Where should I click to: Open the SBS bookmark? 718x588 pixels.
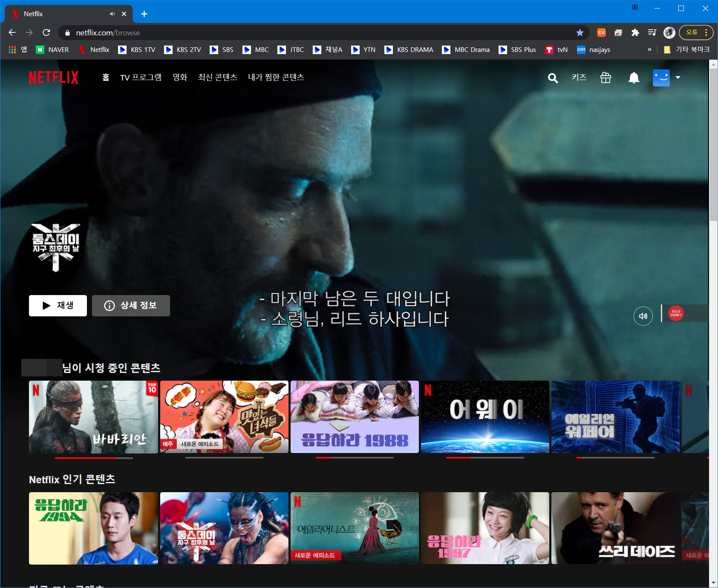pyautogui.click(x=222, y=49)
